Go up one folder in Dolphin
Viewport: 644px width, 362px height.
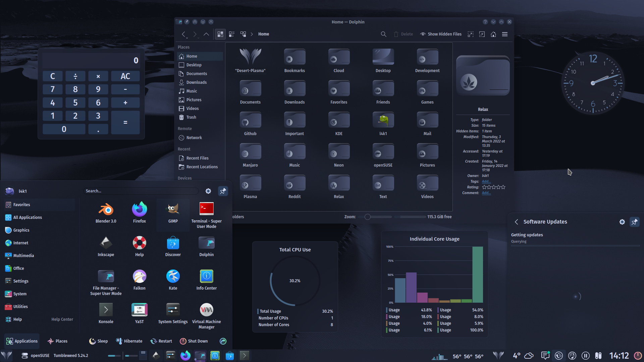click(x=206, y=34)
